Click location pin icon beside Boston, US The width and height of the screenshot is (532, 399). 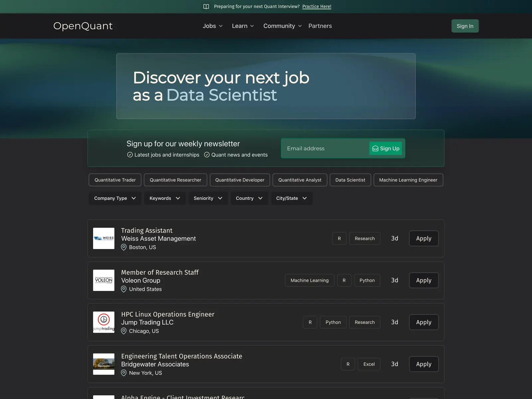point(124,247)
